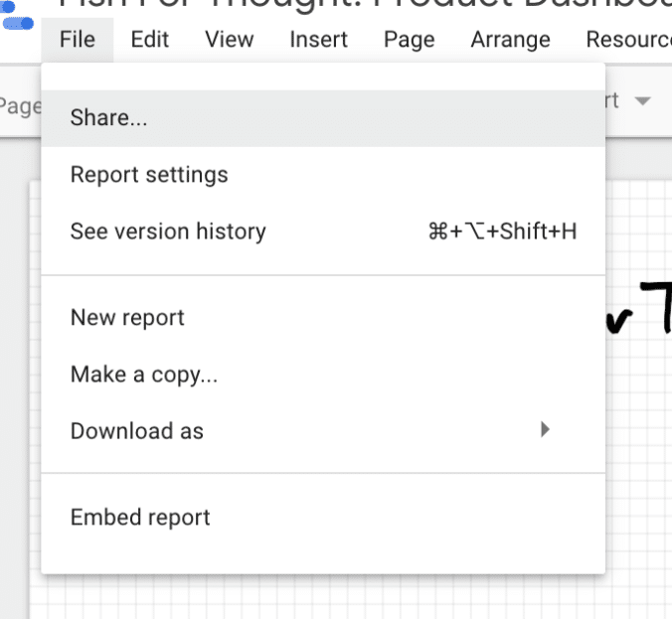Open the Page menu

(x=409, y=40)
